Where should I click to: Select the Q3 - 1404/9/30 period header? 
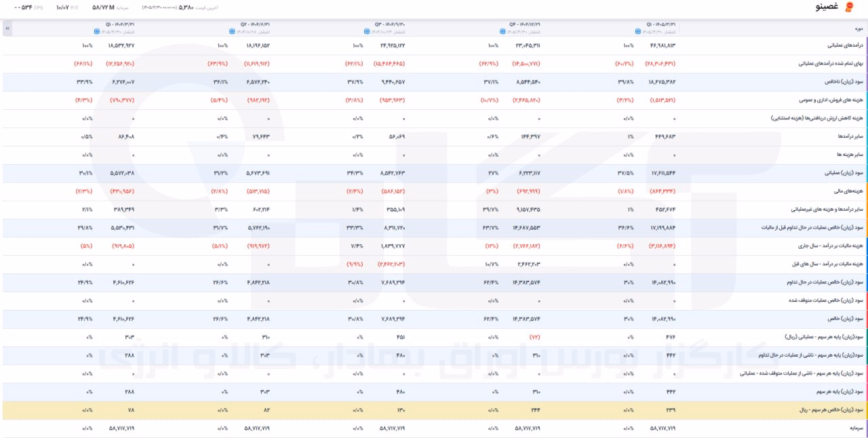click(390, 24)
